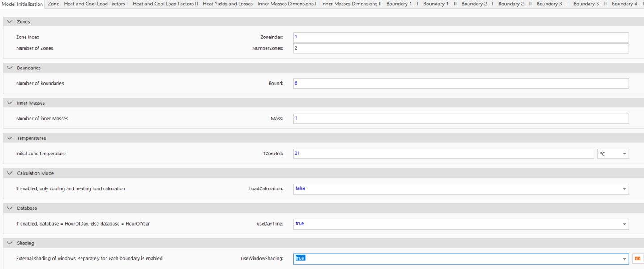Collapse the Temperatures section
The width and height of the screenshot is (644, 269).
[x=10, y=138]
